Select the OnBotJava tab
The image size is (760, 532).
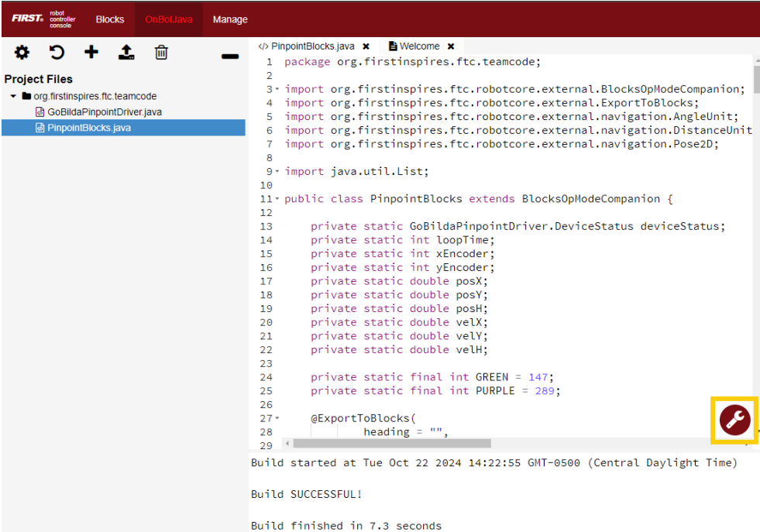point(169,19)
